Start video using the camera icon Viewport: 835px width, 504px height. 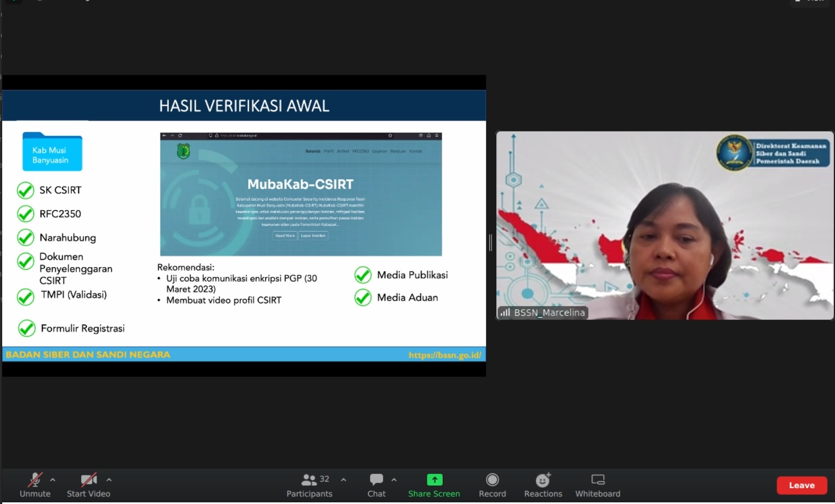(88, 480)
